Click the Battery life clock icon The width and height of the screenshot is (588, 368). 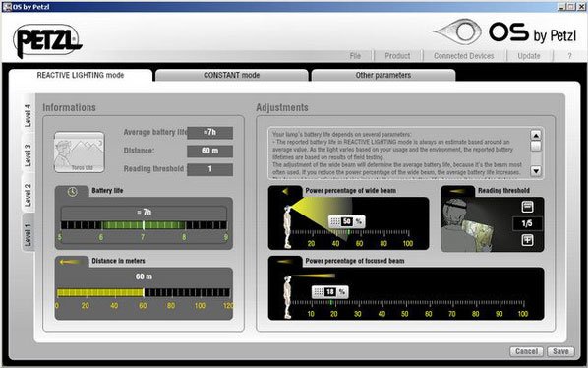pos(72,192)
